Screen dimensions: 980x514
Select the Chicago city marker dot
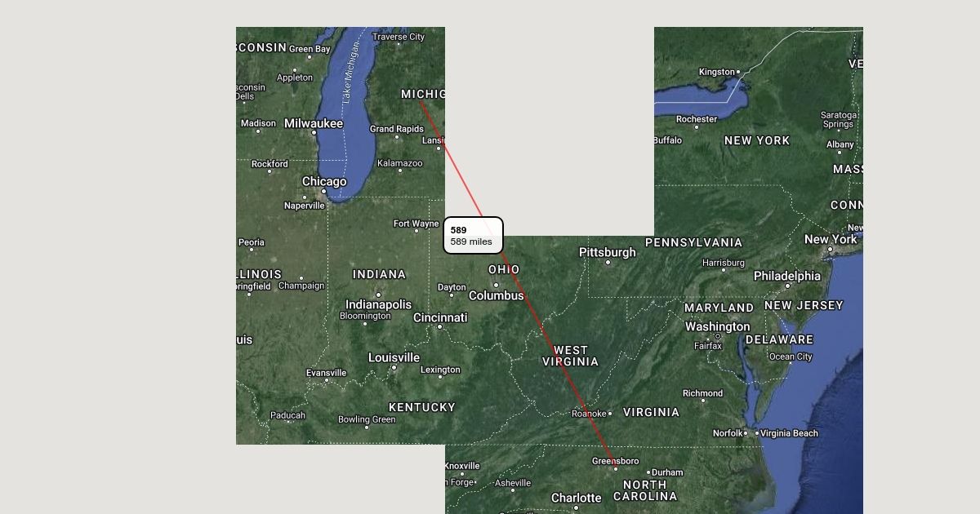pos(323,192)
